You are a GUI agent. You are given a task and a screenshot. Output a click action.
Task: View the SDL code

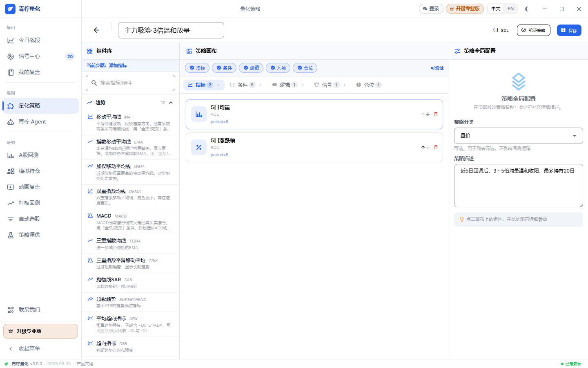[x=501, y=30]
